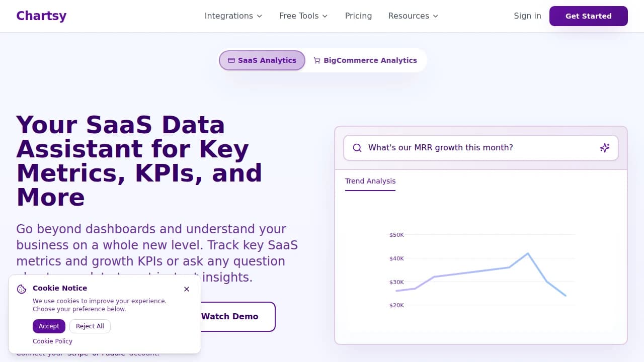The image size is (644, 362).
Task: Dismiss the Cookie Notice with the X icon
Action: (x=187, y=289)
